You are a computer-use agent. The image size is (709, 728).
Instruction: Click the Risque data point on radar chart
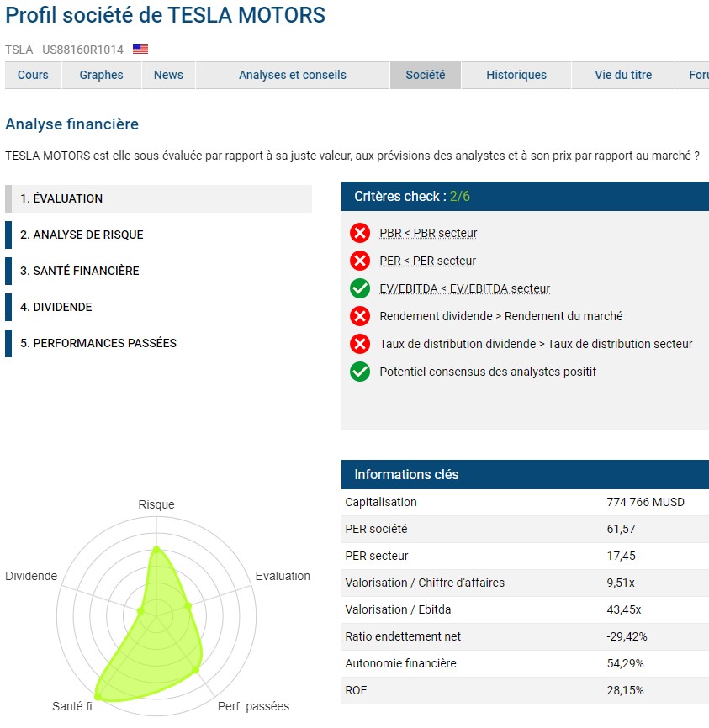(156, 550)
